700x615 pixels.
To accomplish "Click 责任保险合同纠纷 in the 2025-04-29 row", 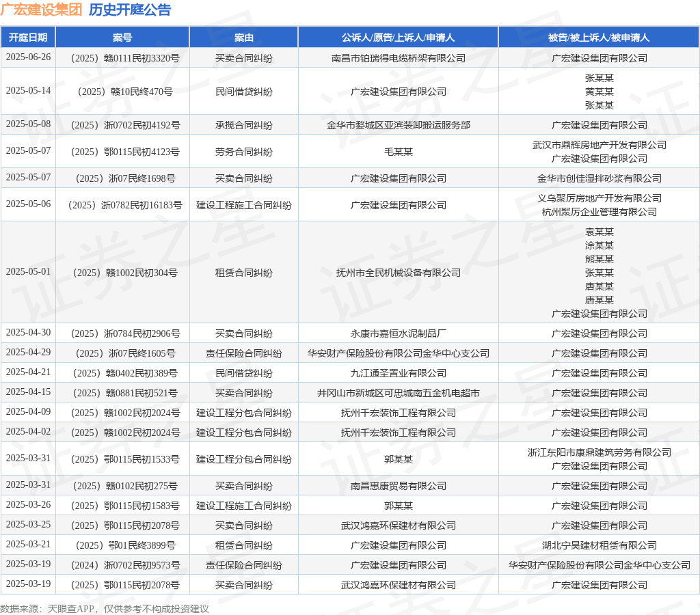I will click(244, 353).
